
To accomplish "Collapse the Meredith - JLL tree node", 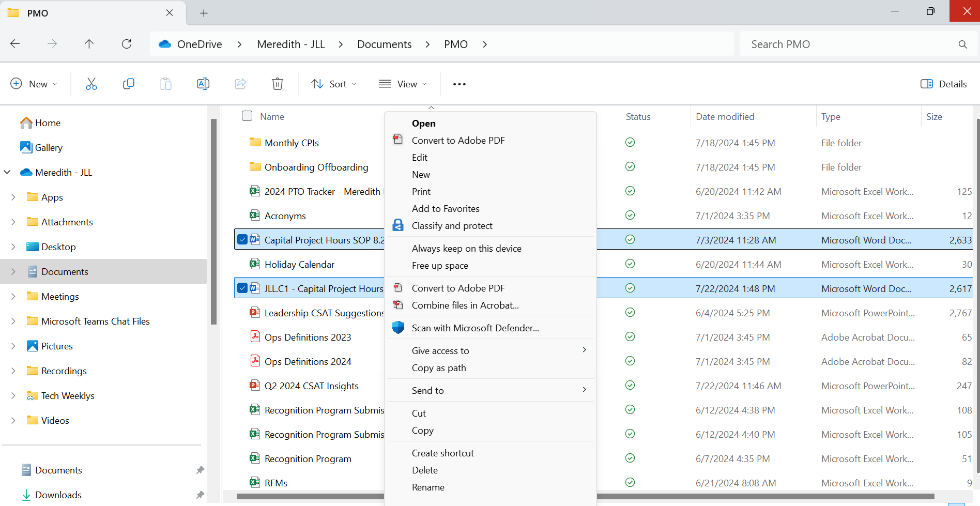I will pyautogui.click(x=7, y=172).
